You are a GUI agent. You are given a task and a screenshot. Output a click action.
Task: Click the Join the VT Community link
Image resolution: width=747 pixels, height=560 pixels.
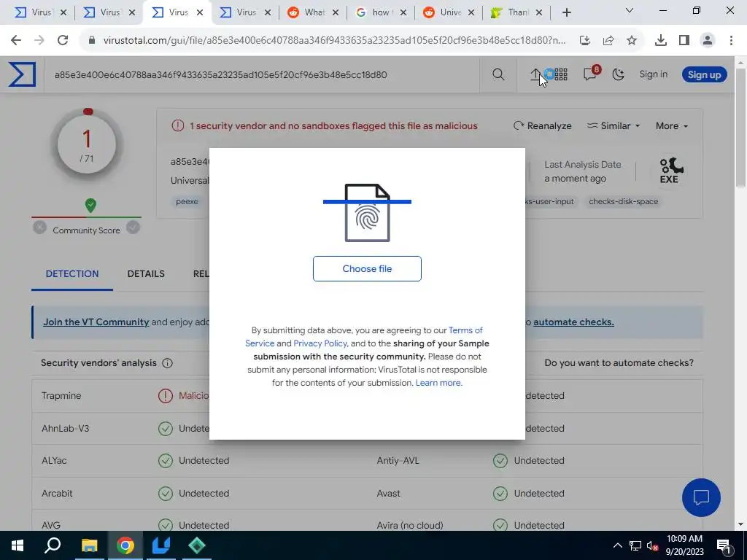[96, 322]
